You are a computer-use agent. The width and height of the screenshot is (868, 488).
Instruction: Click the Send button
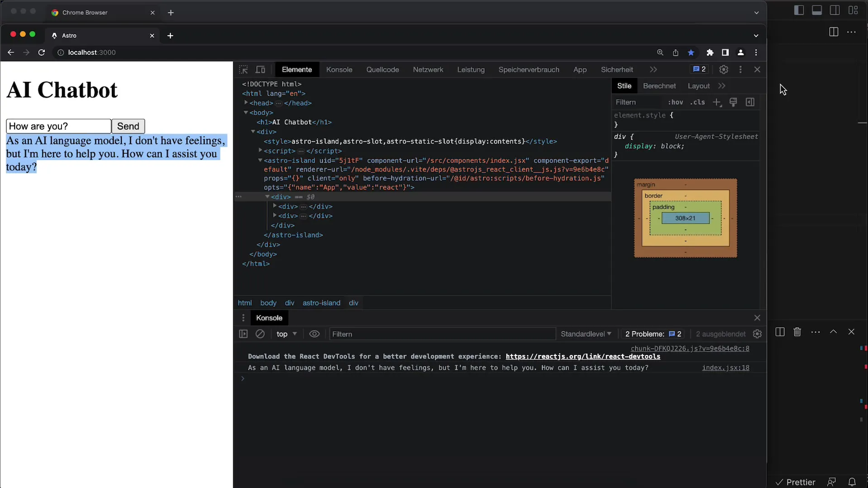pos(128,126)
